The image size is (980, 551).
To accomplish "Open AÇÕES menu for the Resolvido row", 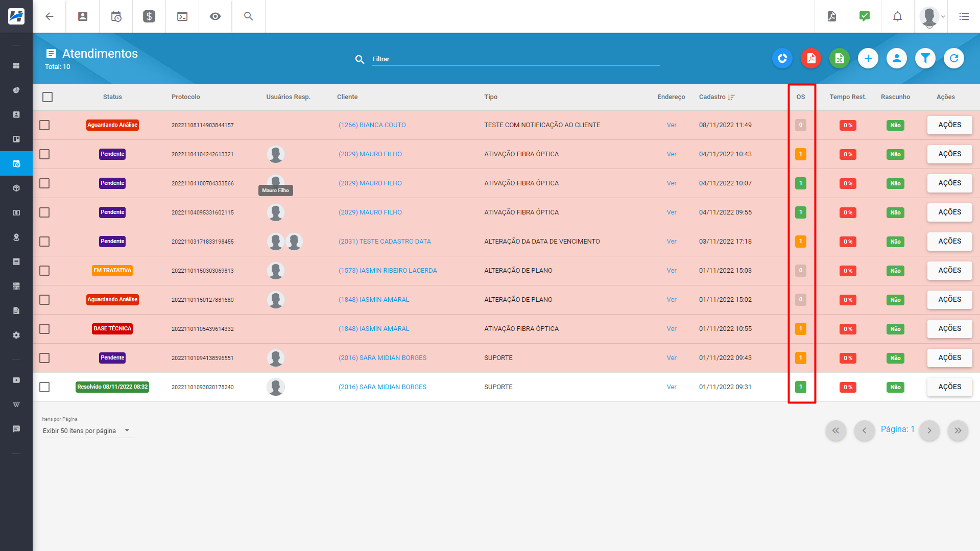I will [949, 387].
